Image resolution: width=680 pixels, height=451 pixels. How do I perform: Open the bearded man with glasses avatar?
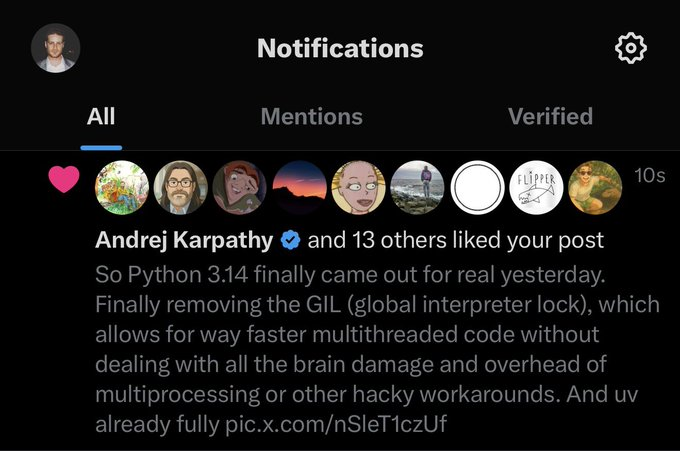pyautogui.click(x=181, y=188)
